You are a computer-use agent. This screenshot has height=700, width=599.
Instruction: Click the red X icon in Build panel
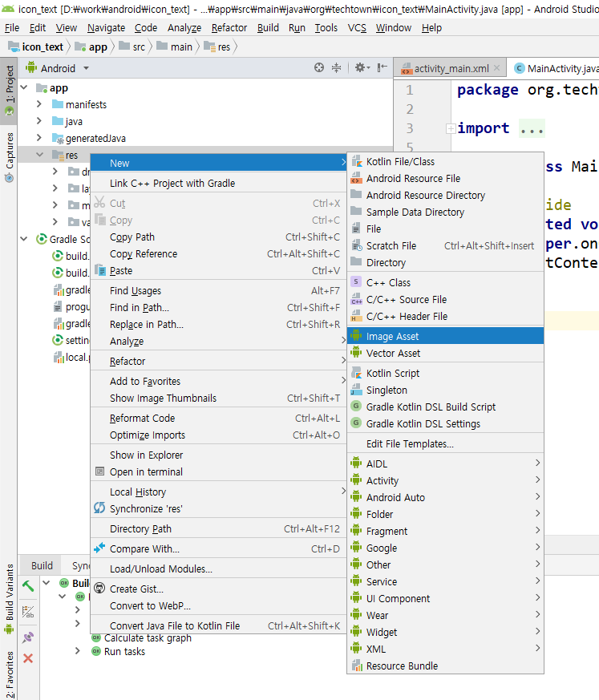tap(28, 658)
